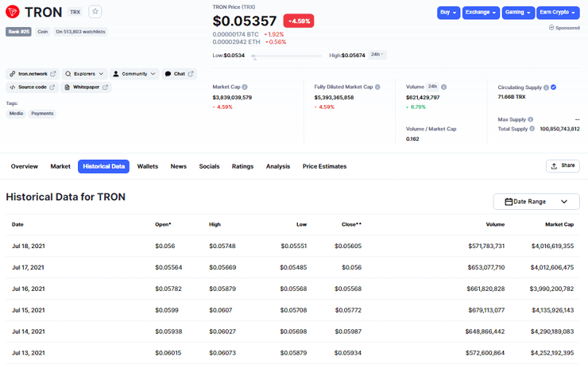This screenshot has height=365, width=588.
Task: Show Volume info tooltip icon
Action: pos(443,87)
